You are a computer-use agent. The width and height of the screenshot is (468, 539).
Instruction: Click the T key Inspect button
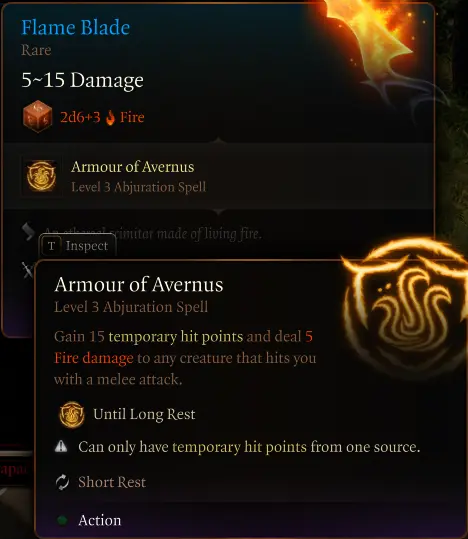coord(78,245)
